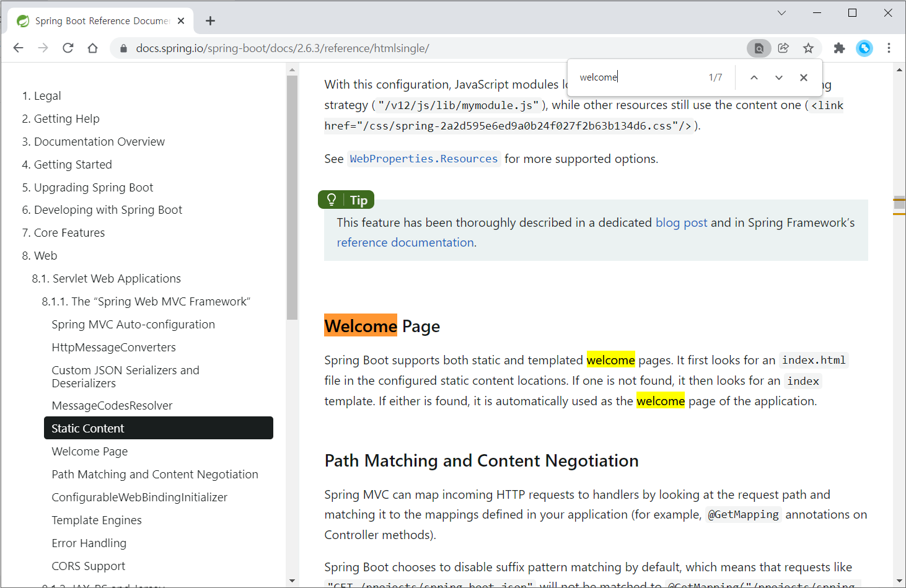This screenshot has width=906, height=588.
Task: Click the Welcome Page heading
Action: point(382,326)
